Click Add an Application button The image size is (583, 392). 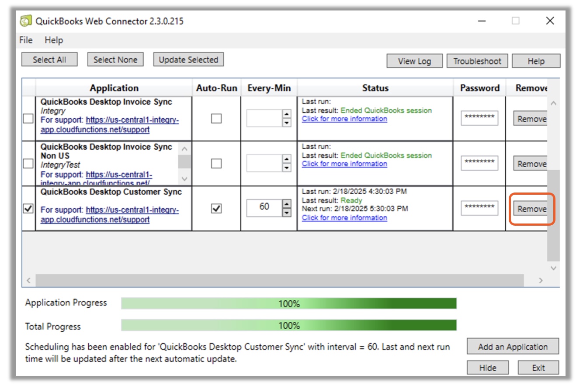point(513,347)
